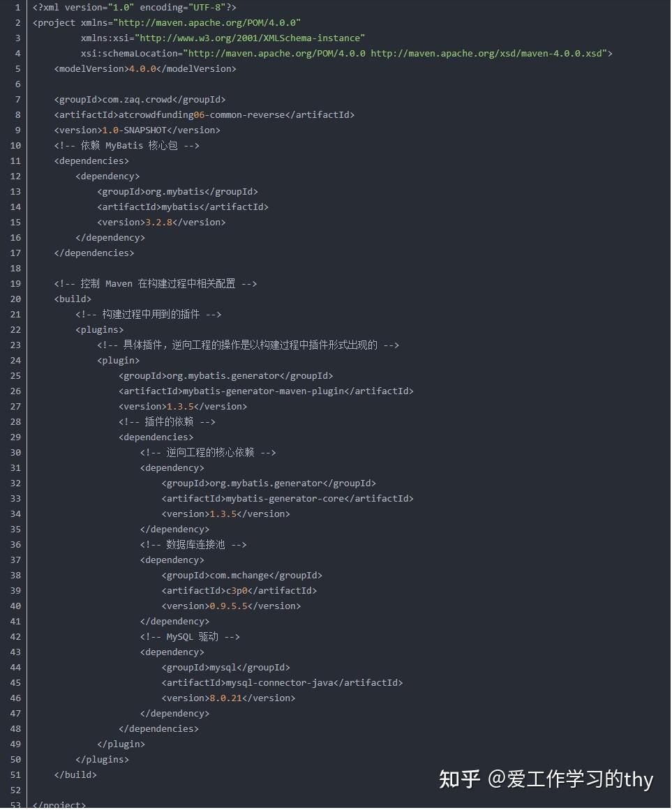The width and height of the screenshot is (672, 810).
Task: Click the c3p0 artifactId value
Action: (237, 590)
